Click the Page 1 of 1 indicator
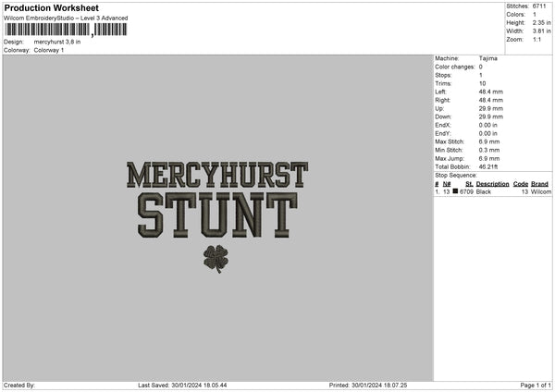 (536, 386)
